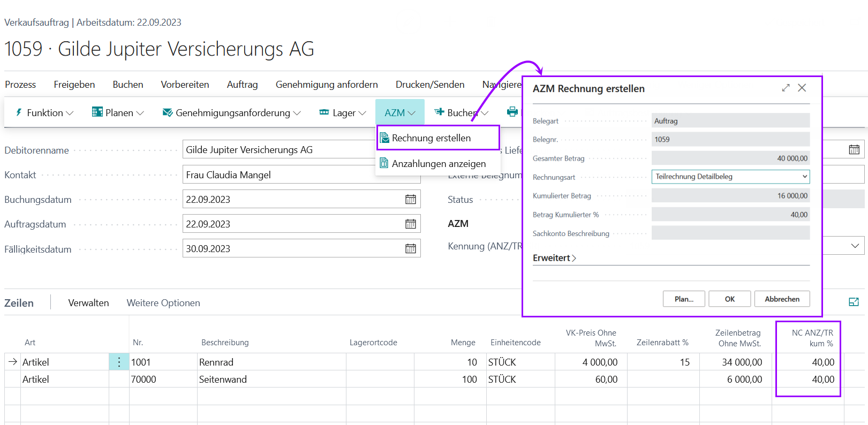Screen dimensions: 868x425
Task: Close the AZM Rechnung erstellen dialog
Action: pyautogui.click(x=802, y=88)
